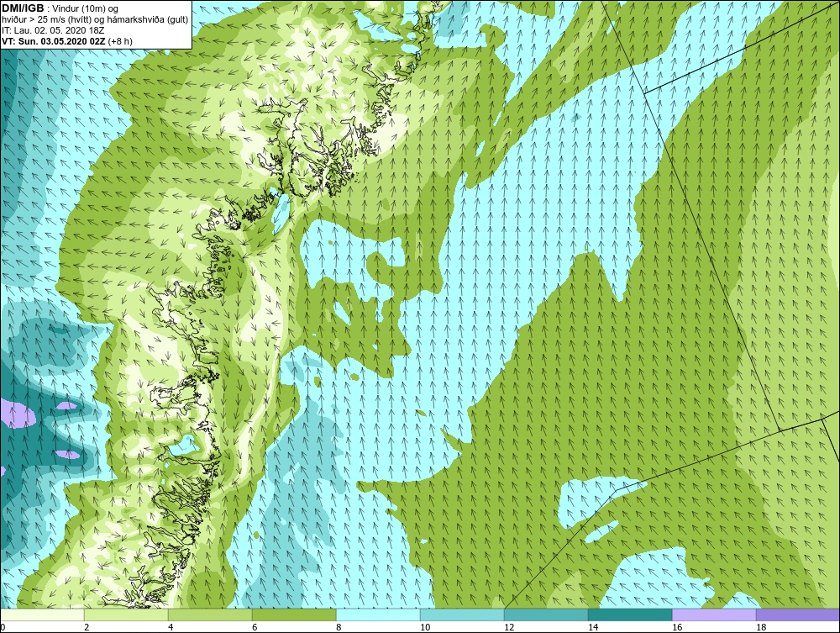Viewport: 840px width, 633px height.
Task: Click the legend scale label '4'
Action: tap(171, 627)
